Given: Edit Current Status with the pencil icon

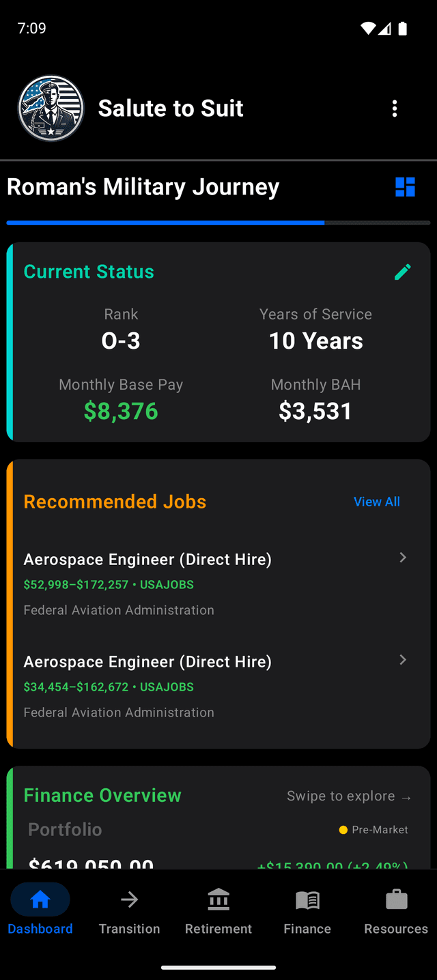Looking at the screenshot, I should click(x=402, y=272).
